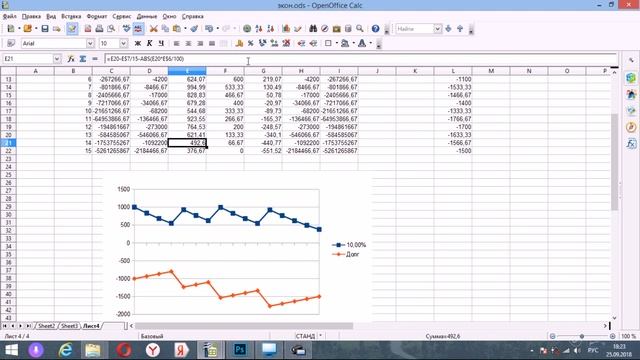The image size is (640, 360).
Task: Open the Формат menu
Action: coord(97,17)
